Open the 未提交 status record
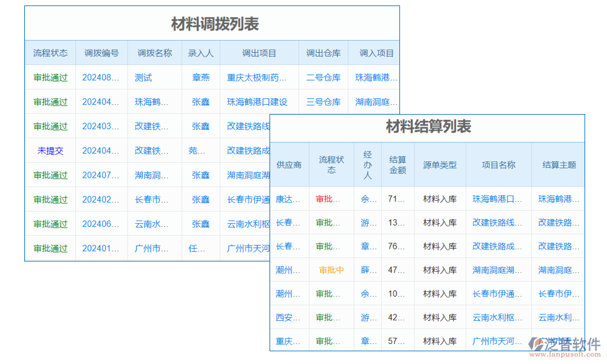This screenshot has height=364, width=607. [x=50, y=150]
